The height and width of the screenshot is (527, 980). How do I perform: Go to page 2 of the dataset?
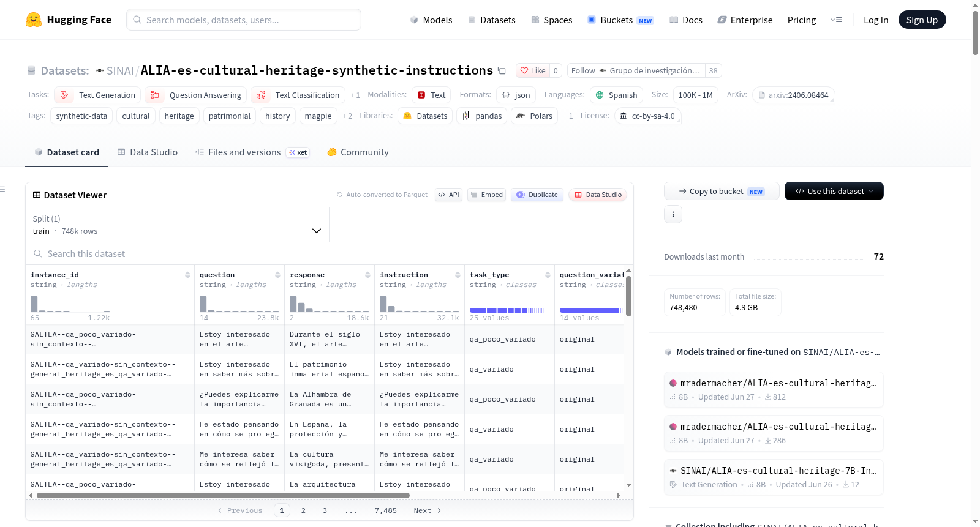303,510
